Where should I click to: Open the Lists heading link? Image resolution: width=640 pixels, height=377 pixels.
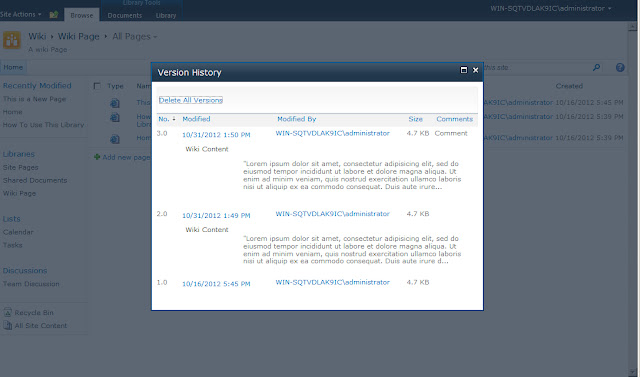tap(11, 219)
